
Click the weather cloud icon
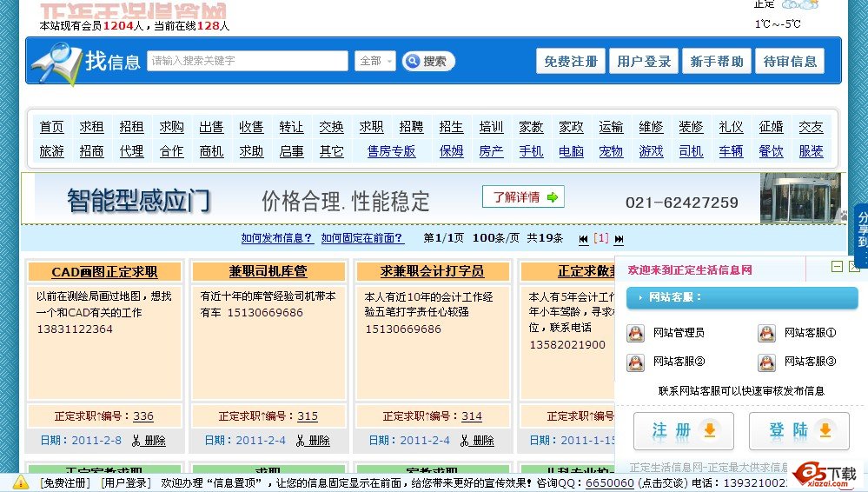pyautogui.click(x=800, y=5)
